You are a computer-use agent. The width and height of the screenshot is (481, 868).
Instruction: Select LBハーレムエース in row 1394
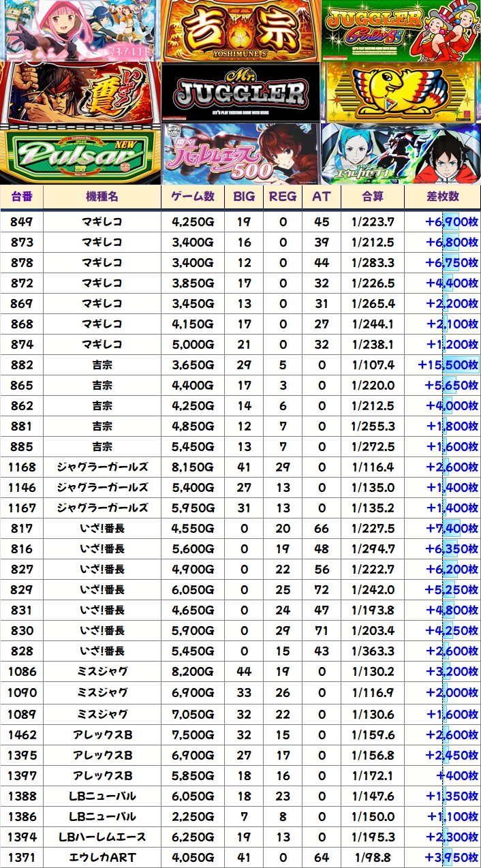(102, 837)
